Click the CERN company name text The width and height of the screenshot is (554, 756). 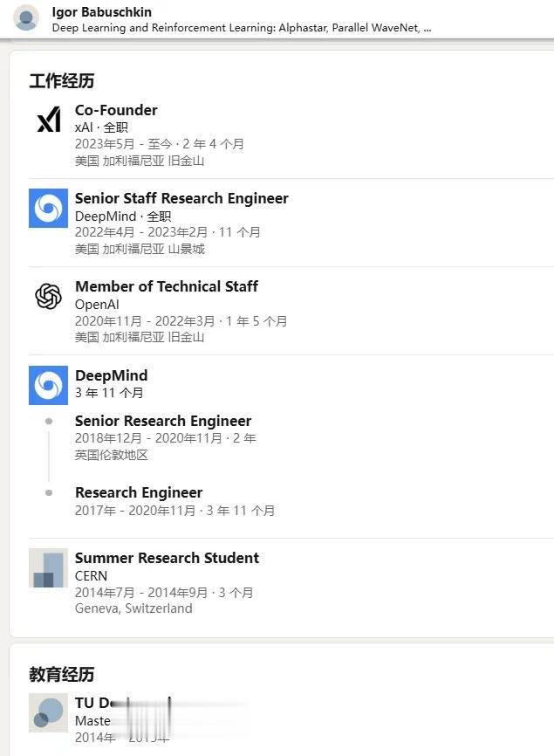tap(92, 576)
